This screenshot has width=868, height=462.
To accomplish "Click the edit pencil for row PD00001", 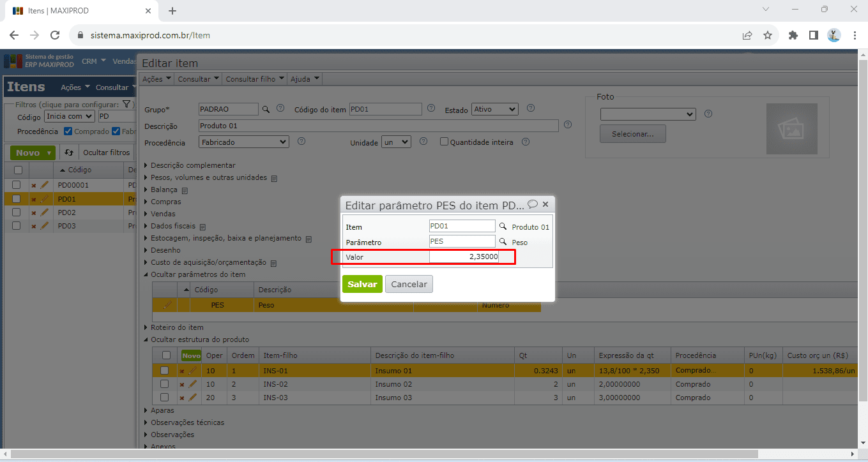I will point(44,185).
